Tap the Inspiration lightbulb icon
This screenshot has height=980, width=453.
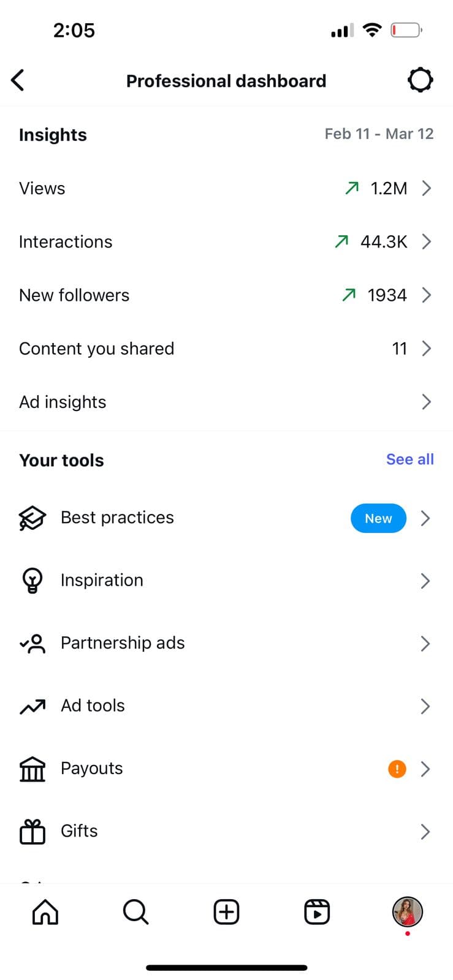click(x=32, y=581)
